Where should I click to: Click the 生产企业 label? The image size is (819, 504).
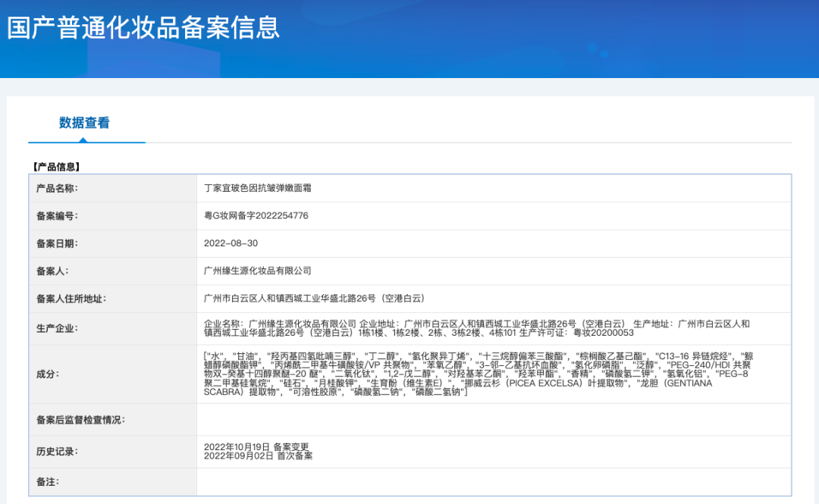pyautogui.click(x=57, y=328)
